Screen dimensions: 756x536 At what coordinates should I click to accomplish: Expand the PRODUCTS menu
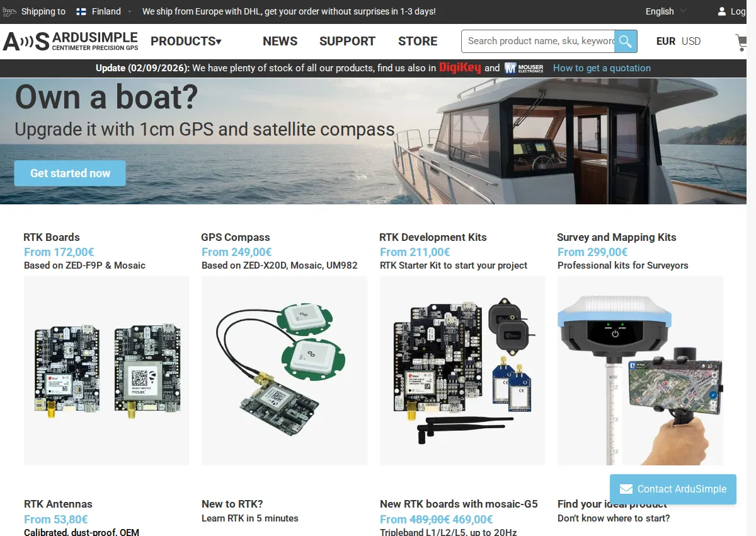186,42
